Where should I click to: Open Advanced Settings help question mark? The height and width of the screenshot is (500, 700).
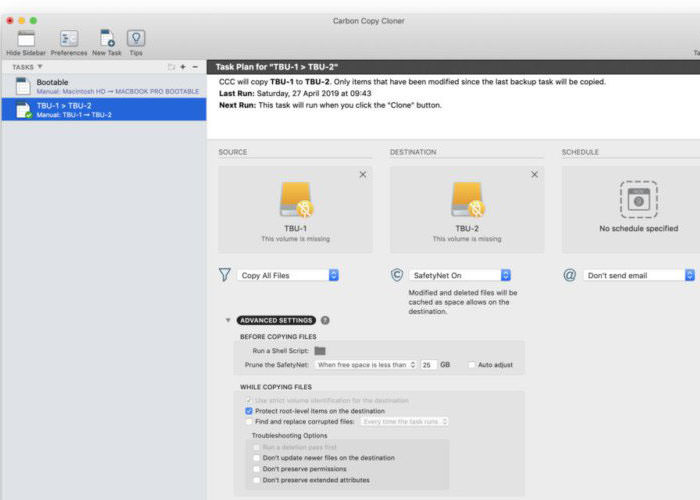tap(325, 320)
